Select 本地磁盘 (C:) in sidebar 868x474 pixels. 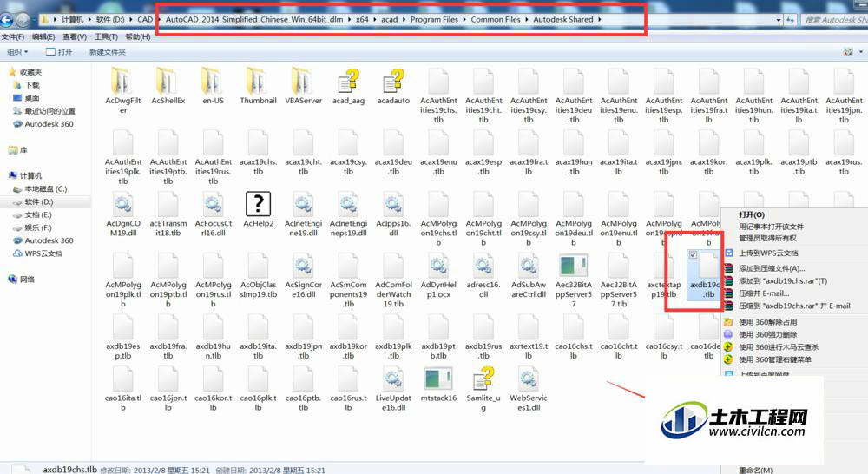[x=45, y=189]
